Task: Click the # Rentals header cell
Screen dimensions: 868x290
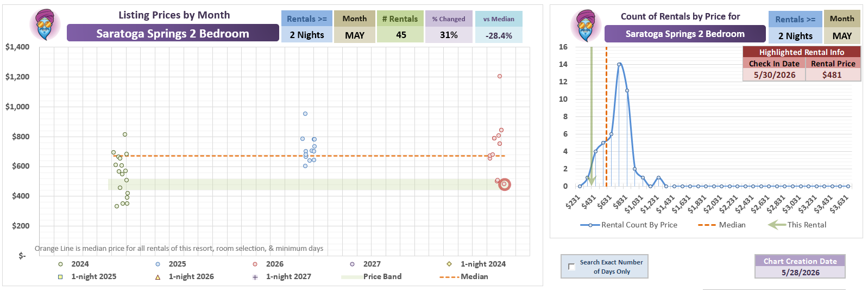Action: 400,18
